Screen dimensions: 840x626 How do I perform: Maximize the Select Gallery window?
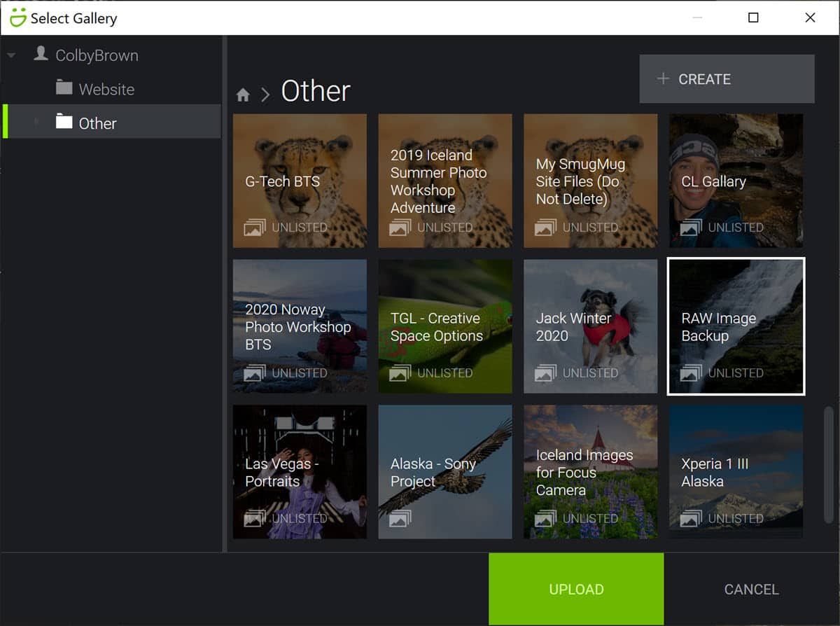point(753,18)
